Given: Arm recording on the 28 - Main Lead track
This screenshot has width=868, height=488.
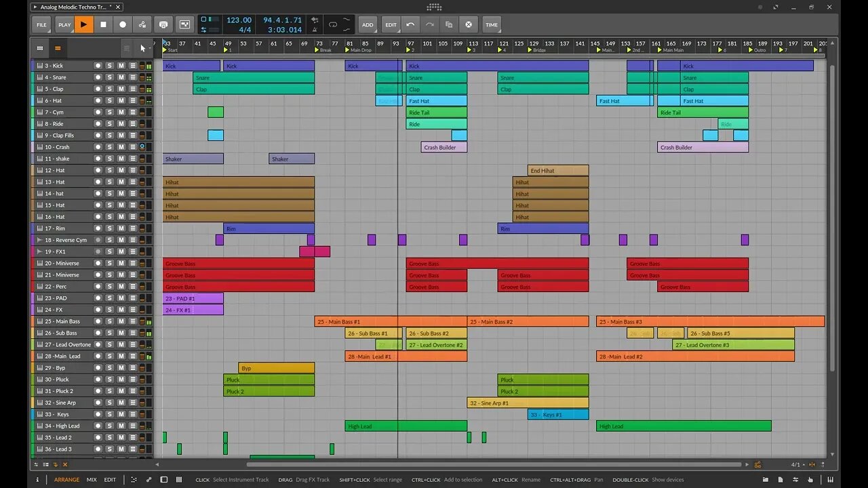Looking at the screenshot, I should click(x=98, y=356).
